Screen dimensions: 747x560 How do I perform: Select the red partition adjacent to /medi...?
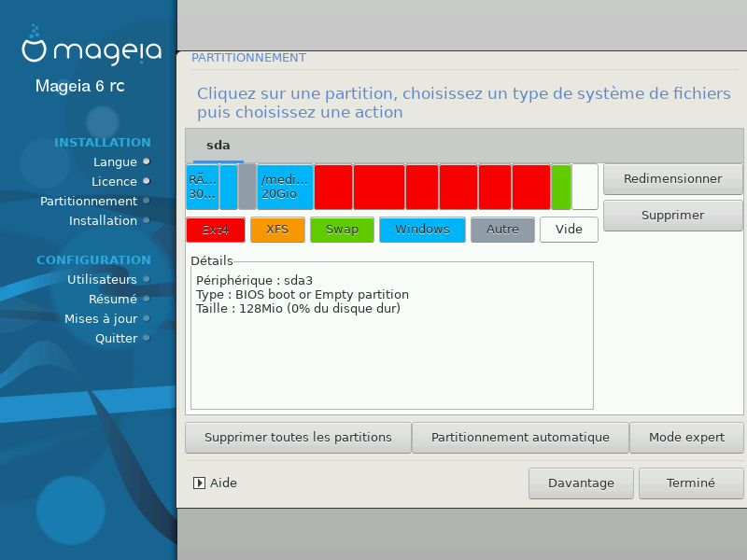[333, 187]
